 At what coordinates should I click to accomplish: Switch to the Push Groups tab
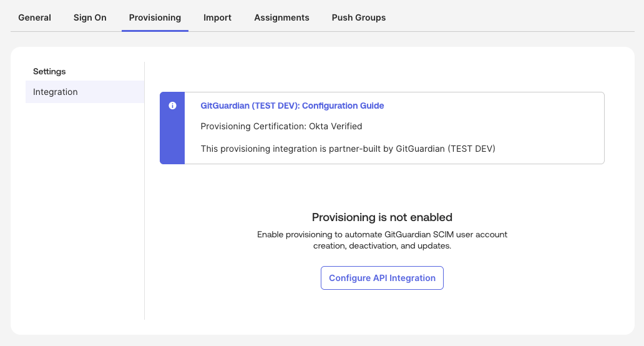click(359, 17)
